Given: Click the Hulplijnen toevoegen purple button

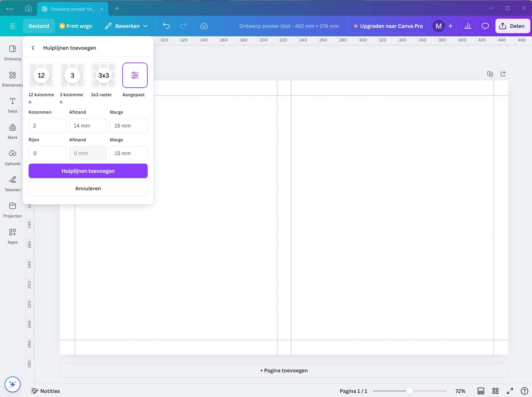Looking at the screenshot, I should 88,171.
